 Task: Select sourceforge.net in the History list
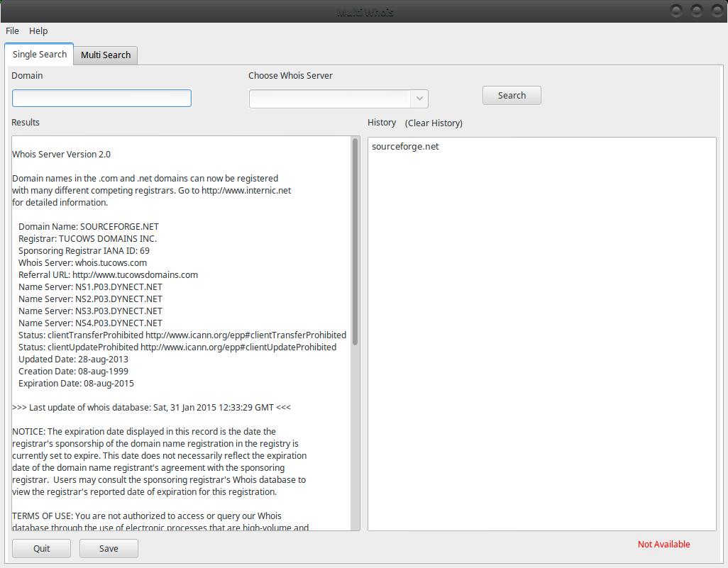[x=405, y=147]
